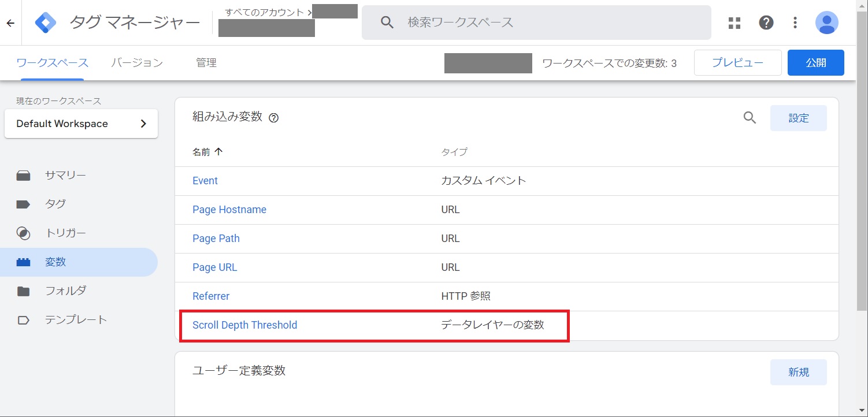Switch to the 管理 tab

(206, 63)
